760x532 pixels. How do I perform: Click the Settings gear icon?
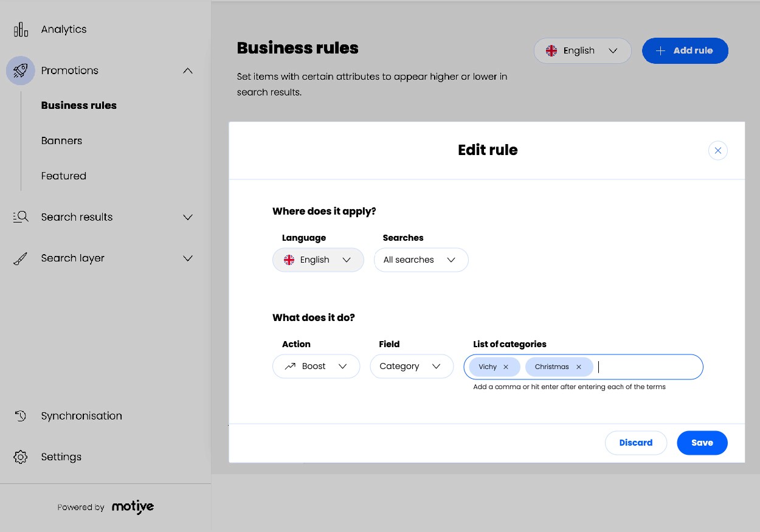click(x=21, y=457)
